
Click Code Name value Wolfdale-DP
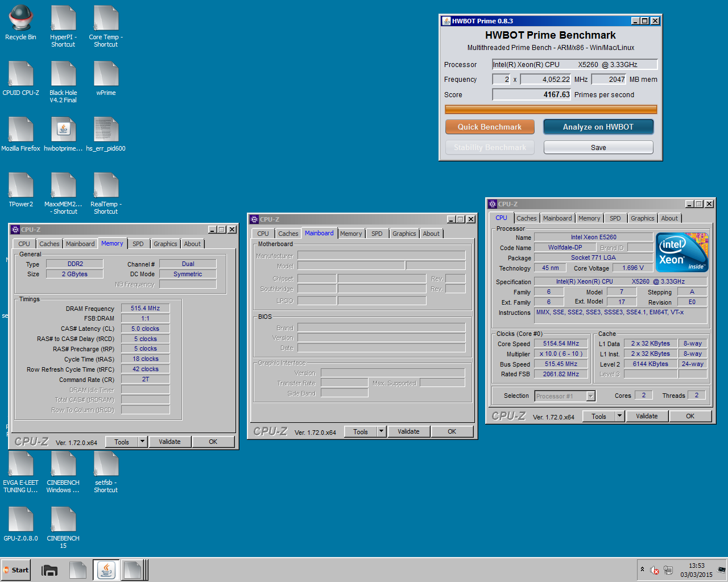pos(565,247)
